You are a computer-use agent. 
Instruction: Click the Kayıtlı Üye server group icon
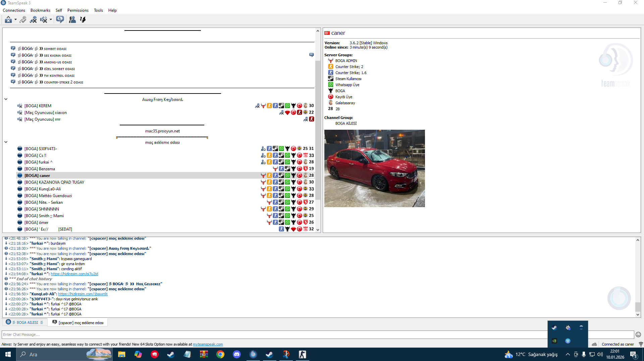tap(331, 97)
